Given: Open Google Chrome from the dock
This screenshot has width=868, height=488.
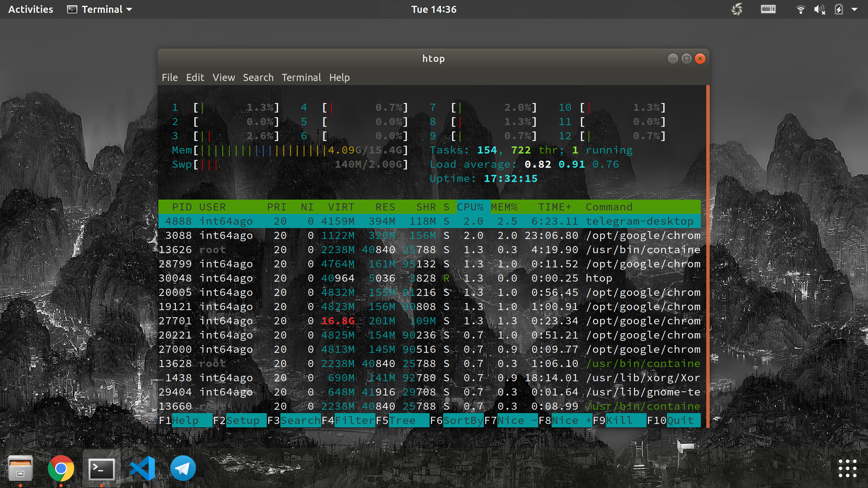Looking at the screenshot, I should [61, 469].
